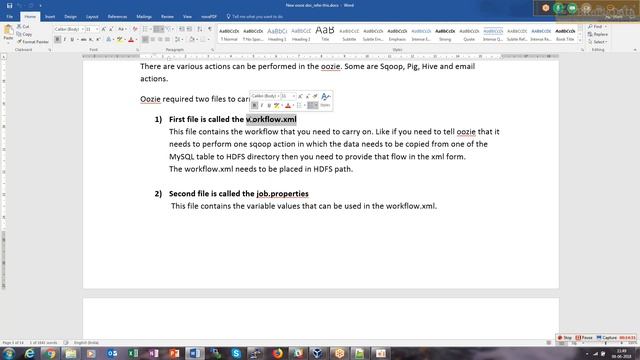Open Skype from the taskbar

pyautogui.click(x=236, y=353)
